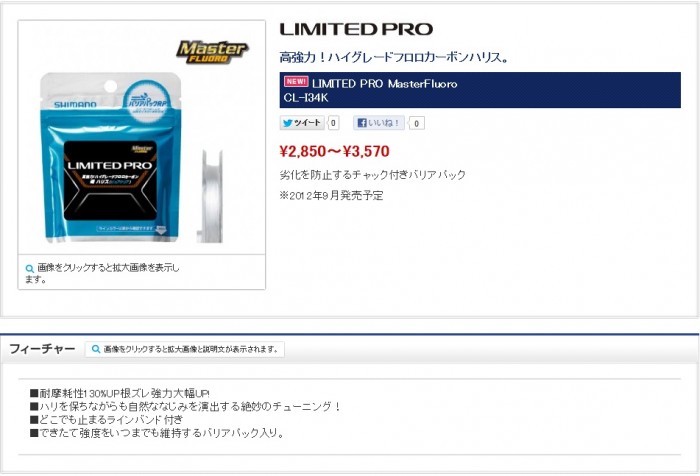The width and height of the screenshot is (700, 476).
Task: Click the Master Fluoro logo badge
Action: [x=212, y=52]
